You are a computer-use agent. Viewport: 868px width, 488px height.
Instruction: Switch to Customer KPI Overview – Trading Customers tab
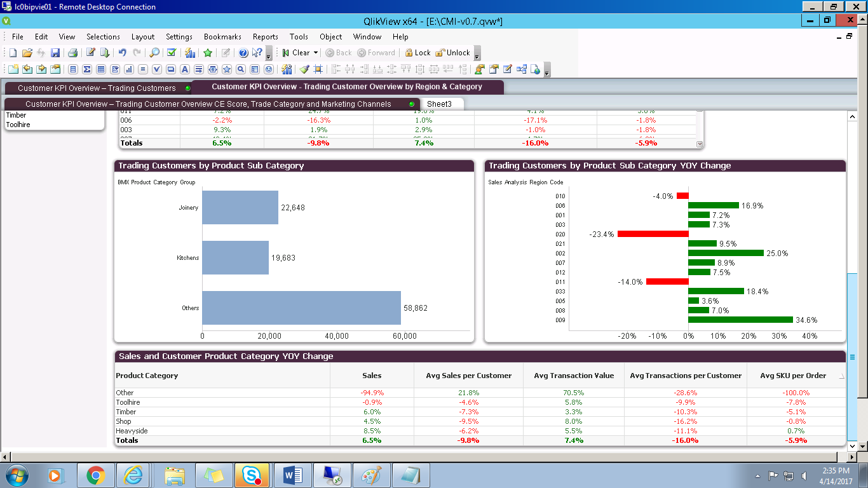click(97, 88)
